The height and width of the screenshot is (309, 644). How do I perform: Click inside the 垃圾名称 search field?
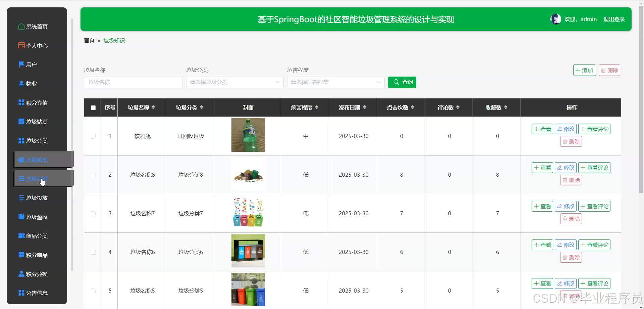click(133, 82)
